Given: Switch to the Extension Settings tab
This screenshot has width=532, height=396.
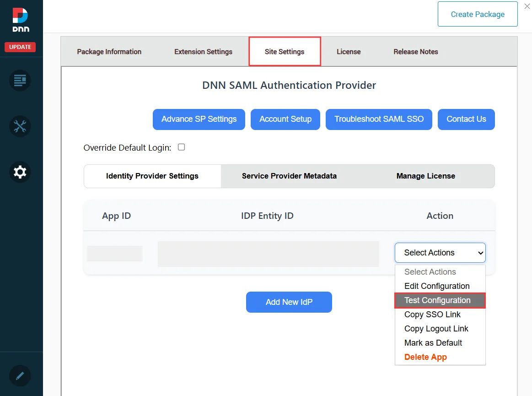Looking at the screenshot, I should click(203, 52).
